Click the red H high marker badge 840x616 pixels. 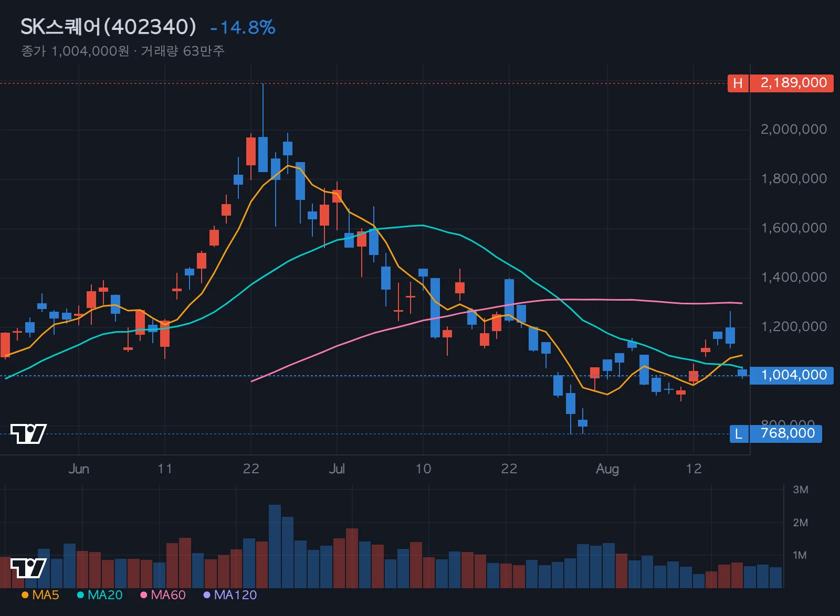coord(738,83)
